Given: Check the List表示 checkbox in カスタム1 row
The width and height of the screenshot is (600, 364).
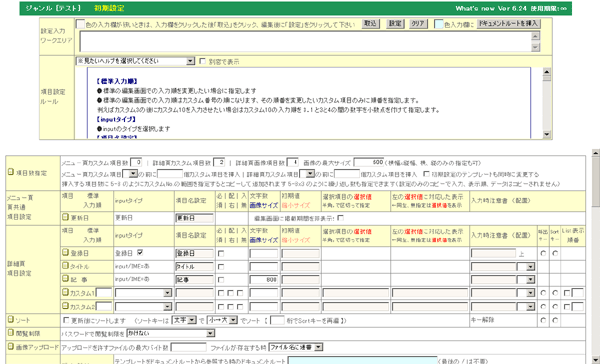Looking at the screenshot, I should pyautogui.click(x=567, y=294).
